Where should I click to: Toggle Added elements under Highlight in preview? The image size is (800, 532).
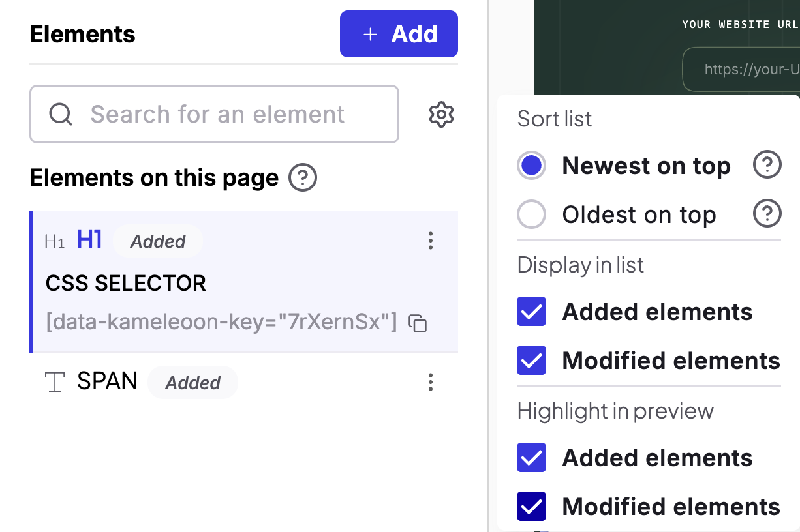(x=532, y=458)
